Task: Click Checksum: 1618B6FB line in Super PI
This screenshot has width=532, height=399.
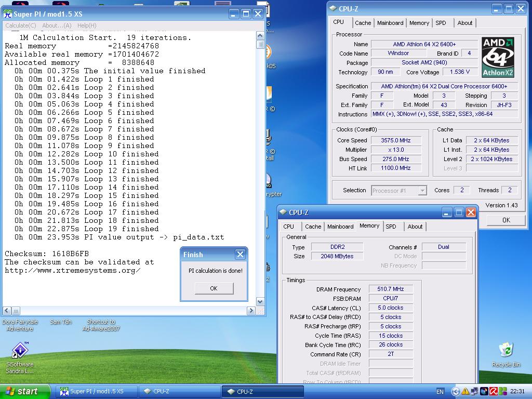Action: point(47,254)
